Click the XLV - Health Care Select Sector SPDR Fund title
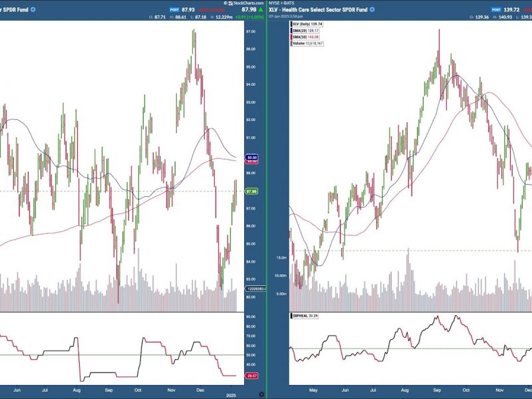This screenshot has height=399, width=532. 319,10
